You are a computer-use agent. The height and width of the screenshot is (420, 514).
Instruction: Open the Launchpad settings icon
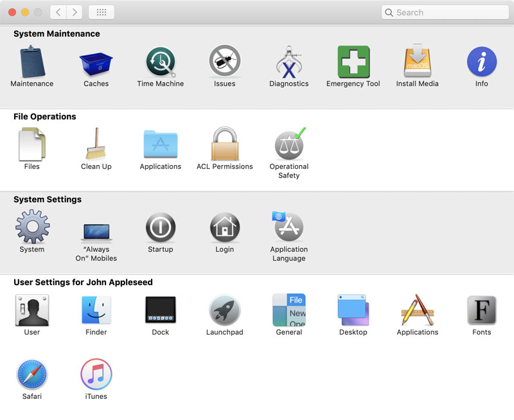pos(224,311)
